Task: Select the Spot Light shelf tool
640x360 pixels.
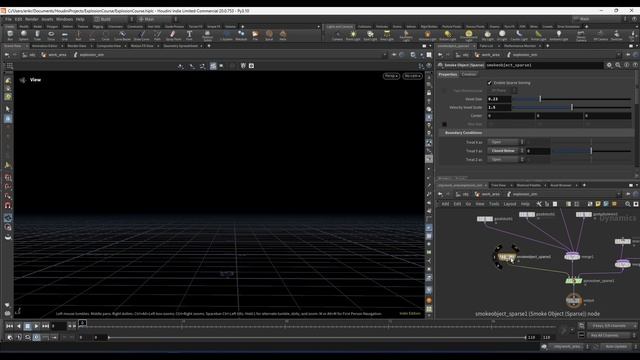Action: click(x=370, y=36)
